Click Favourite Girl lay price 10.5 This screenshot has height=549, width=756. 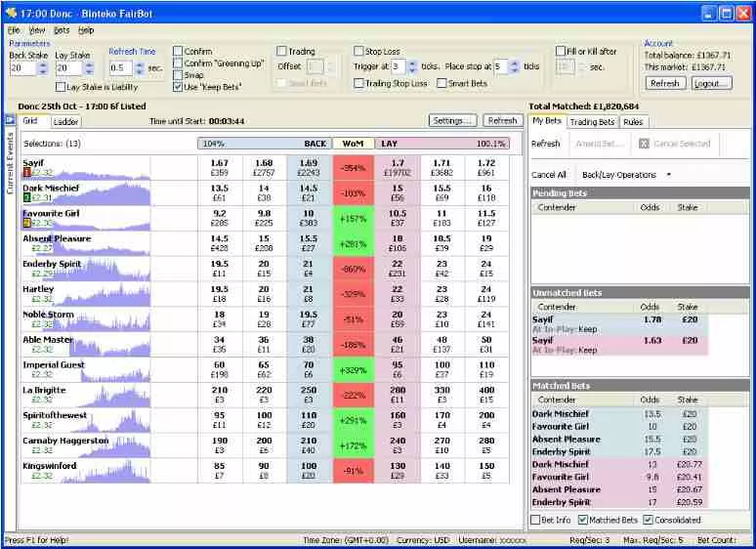coord(398,218)
